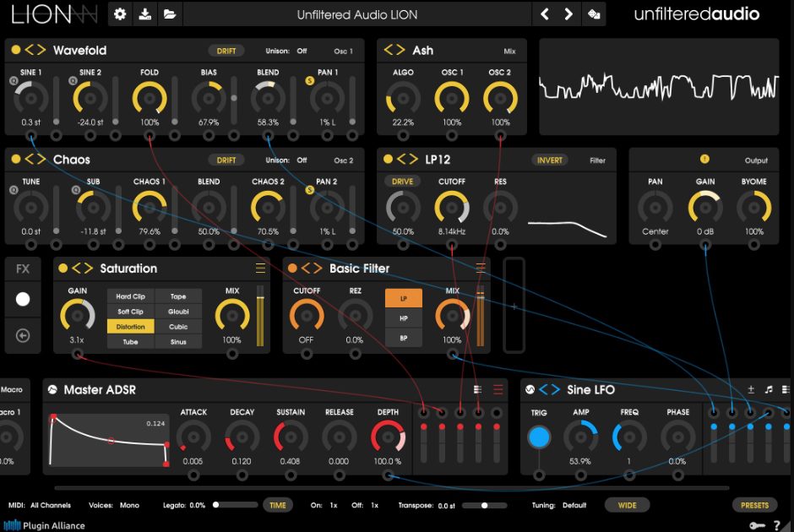
Task: Click the Master ADSR envelope graph display
Action: 109,440
